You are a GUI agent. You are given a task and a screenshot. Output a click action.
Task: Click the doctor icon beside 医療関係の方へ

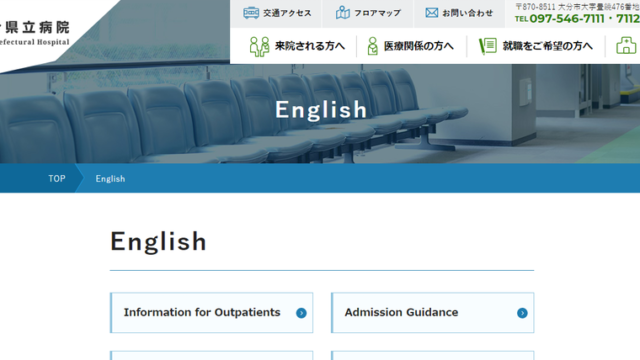click(372, 46)
